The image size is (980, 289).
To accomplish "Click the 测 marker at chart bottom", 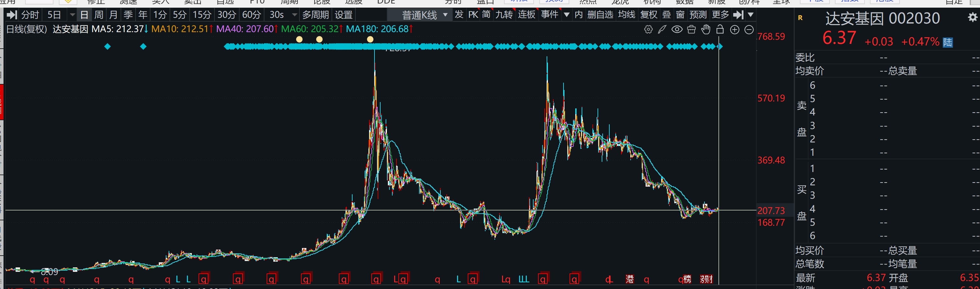I will coord(706,279).
